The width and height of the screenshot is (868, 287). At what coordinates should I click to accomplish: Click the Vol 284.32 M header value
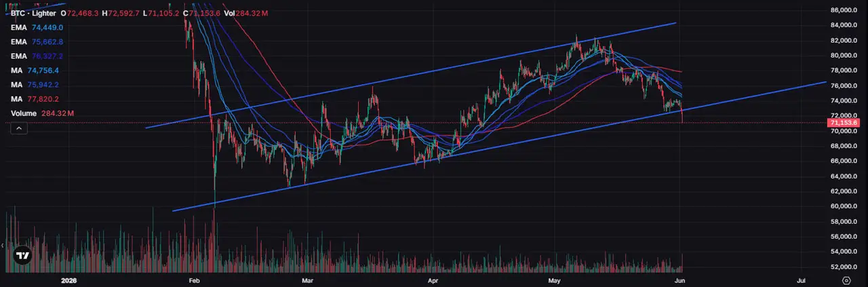245,13
